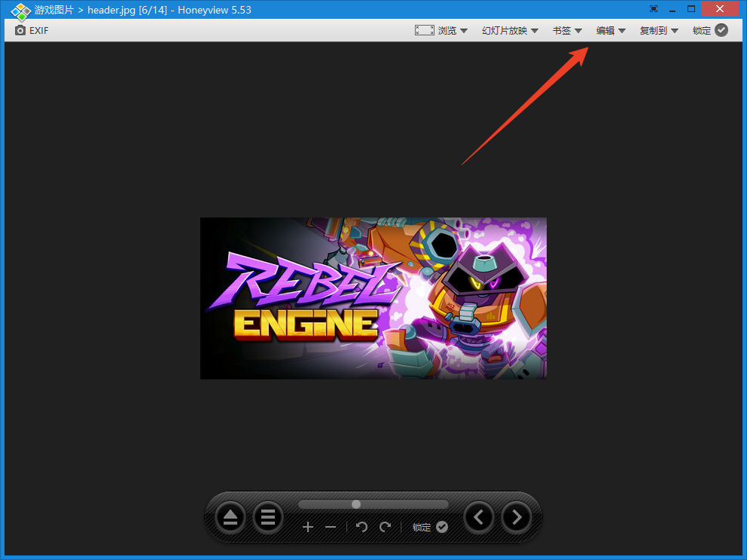The height and width of the screenshot is (560, 747).
Task: Click the Rebel Engine image
Action: [x=373, y=298]
